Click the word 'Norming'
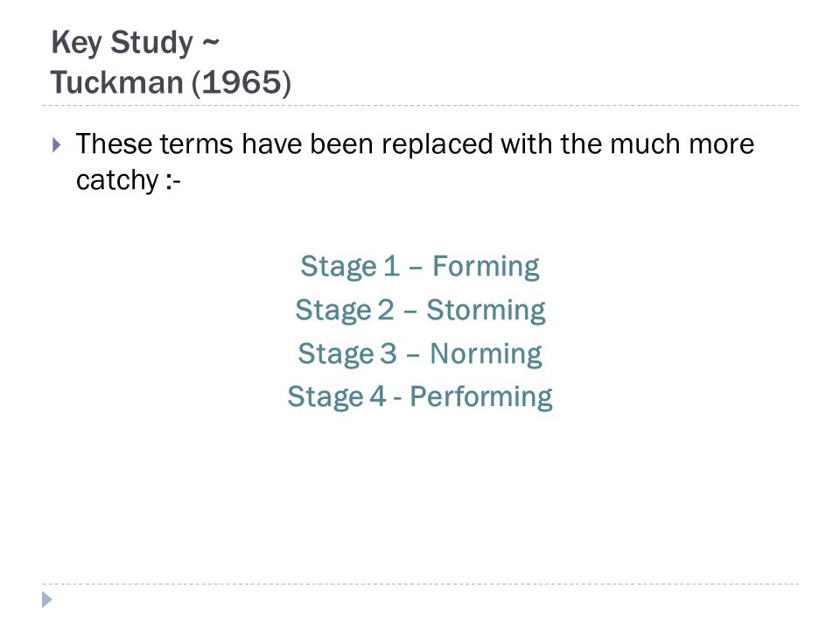Viewport: 840px width, 630px height. pyautogui.click(x=486, y=354)
